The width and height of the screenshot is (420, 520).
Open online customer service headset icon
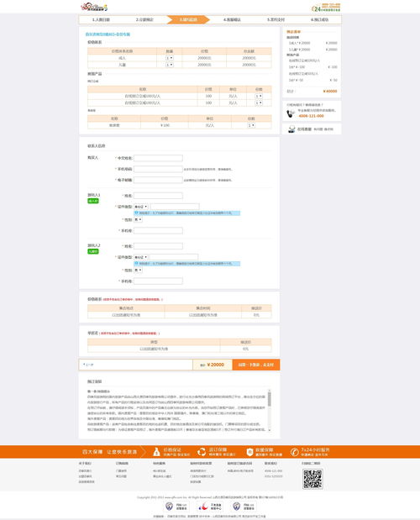tap(291, 129)
